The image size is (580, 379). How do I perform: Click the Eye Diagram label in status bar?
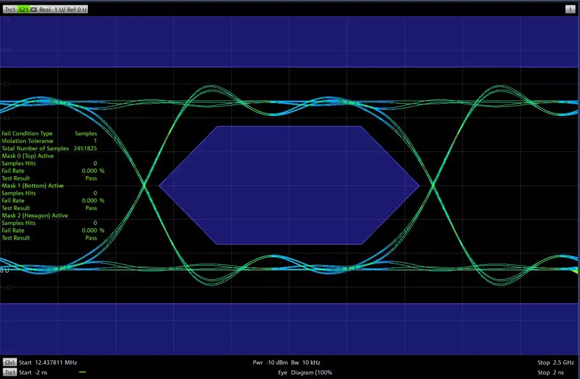click(305, 372)
